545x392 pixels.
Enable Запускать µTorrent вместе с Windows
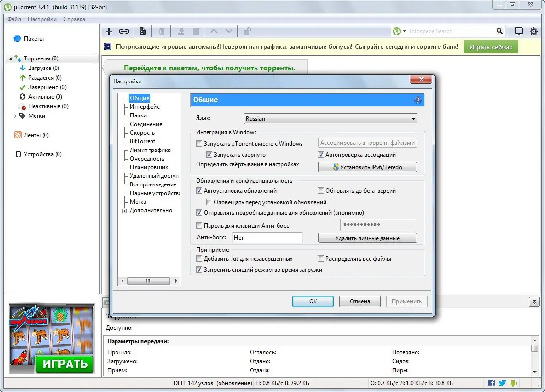(199, 143)
